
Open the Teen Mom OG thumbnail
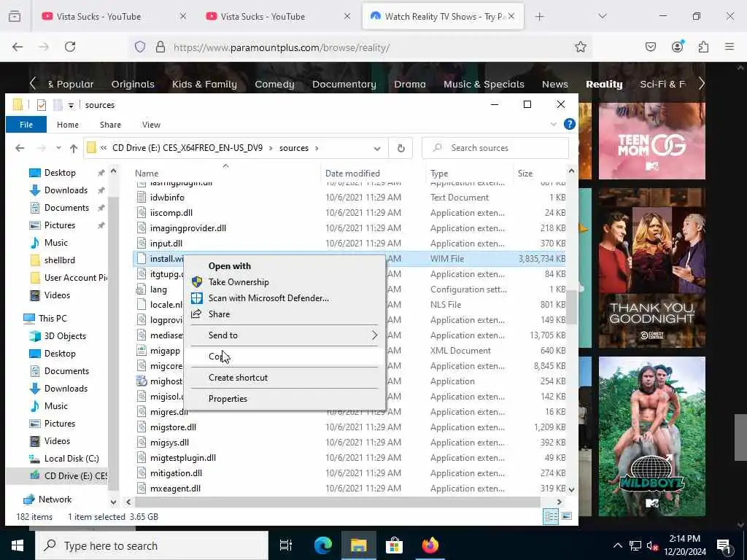651,141
